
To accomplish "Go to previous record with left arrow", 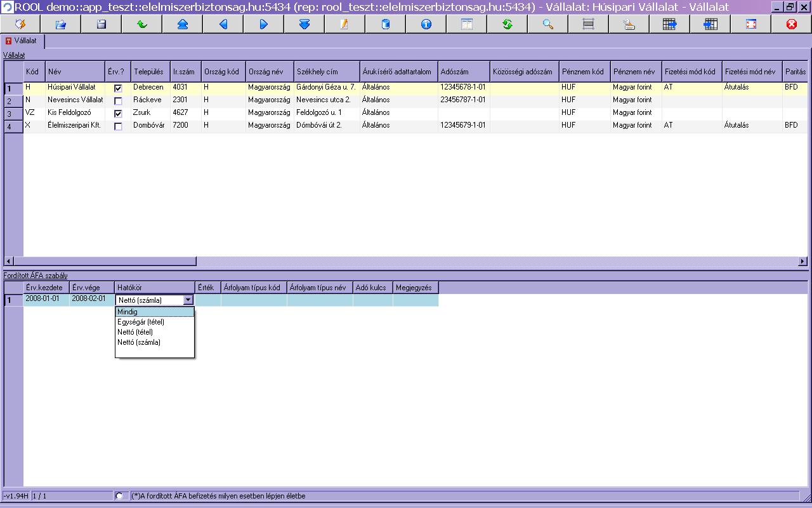I will (x=223, y=24).
